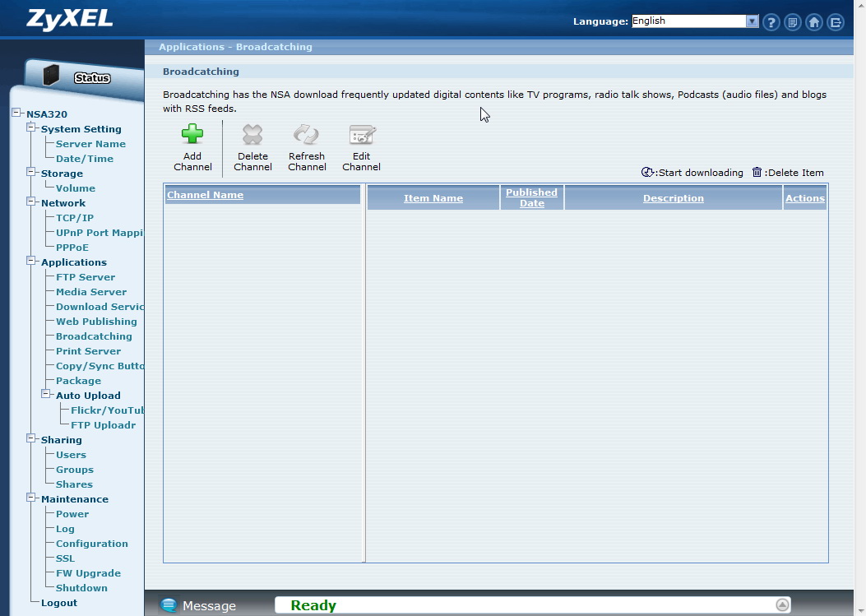Open PPPoE settings
Screen dimensions: 866x616
(x=72, y=248)
